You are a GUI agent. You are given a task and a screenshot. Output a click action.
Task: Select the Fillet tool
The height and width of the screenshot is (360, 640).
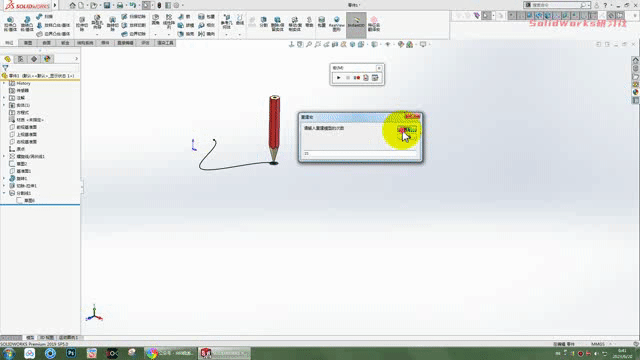coord(156,20)
